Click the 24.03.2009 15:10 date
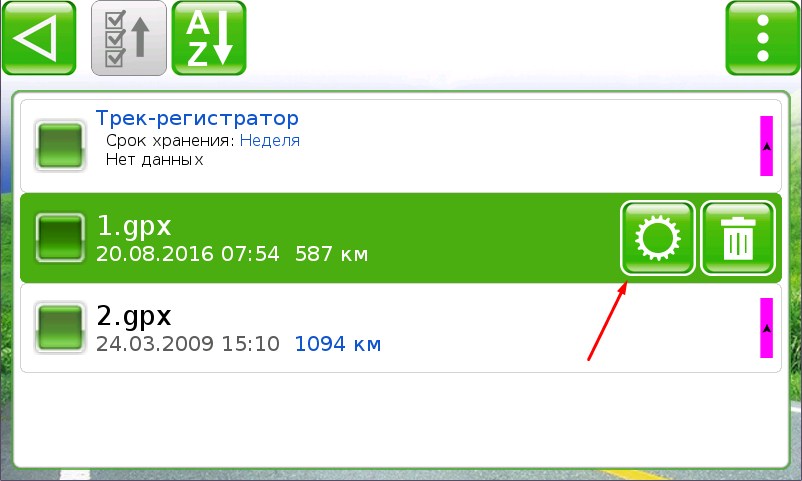 (188, 344)
